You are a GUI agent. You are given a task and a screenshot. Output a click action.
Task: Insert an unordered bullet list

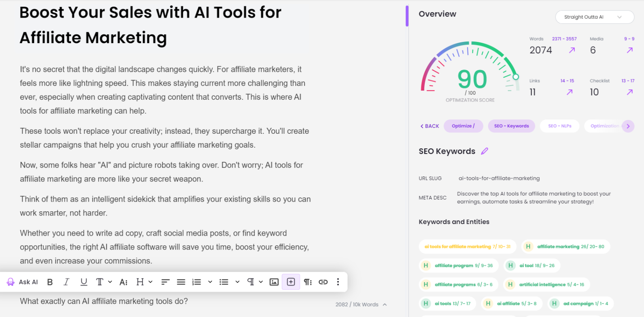click(x=224, y=282)
